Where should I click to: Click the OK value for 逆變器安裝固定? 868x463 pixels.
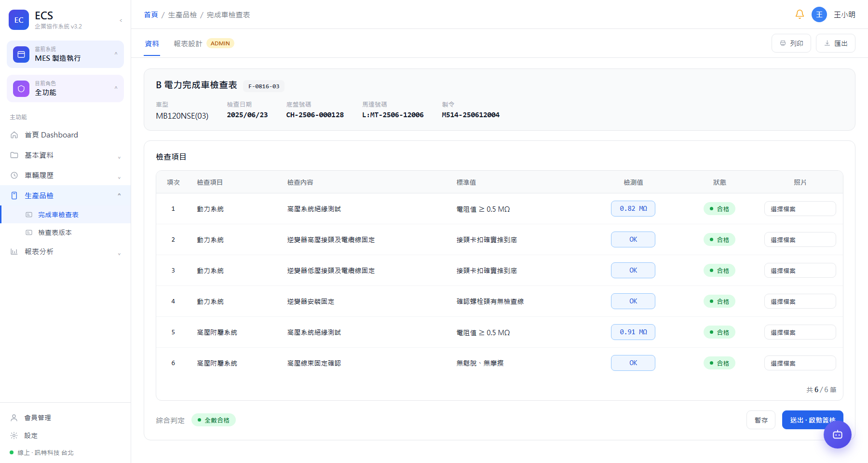[x=633, y=301]
